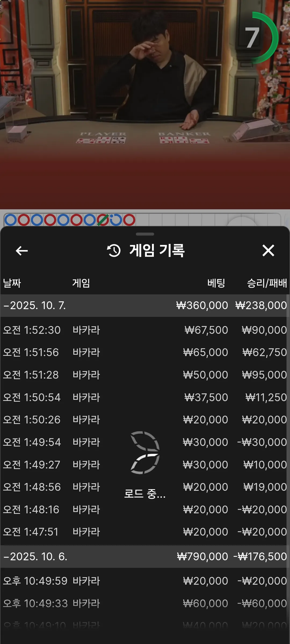Tap the last red circle in bead road
This screenshot has width=290, height=644.
coord(129,220)
